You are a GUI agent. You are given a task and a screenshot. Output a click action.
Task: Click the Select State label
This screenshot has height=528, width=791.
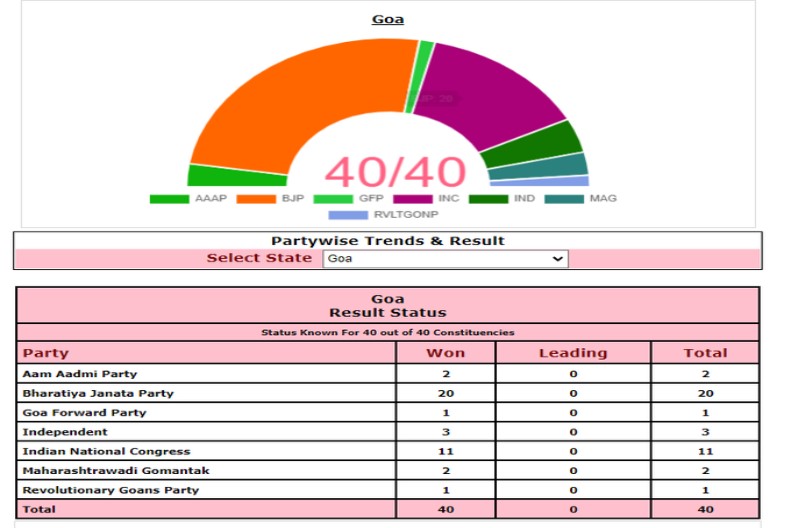(x=259, y=258)
